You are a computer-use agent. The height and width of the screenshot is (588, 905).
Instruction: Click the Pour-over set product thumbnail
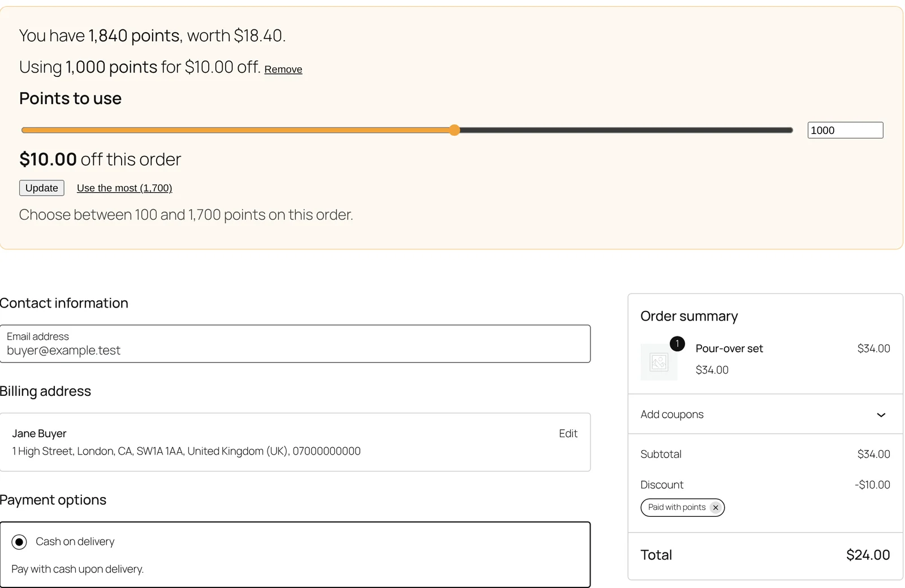tap(659, 362)
